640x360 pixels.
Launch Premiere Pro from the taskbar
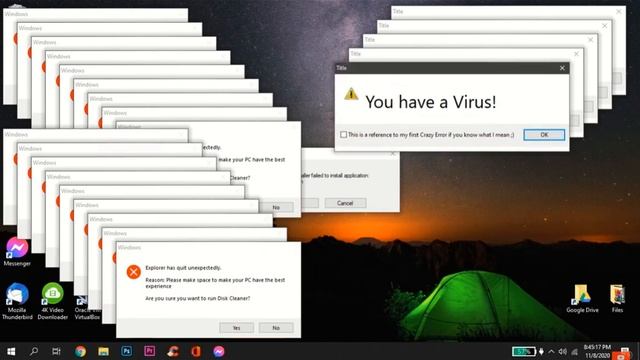click(149, 351)
